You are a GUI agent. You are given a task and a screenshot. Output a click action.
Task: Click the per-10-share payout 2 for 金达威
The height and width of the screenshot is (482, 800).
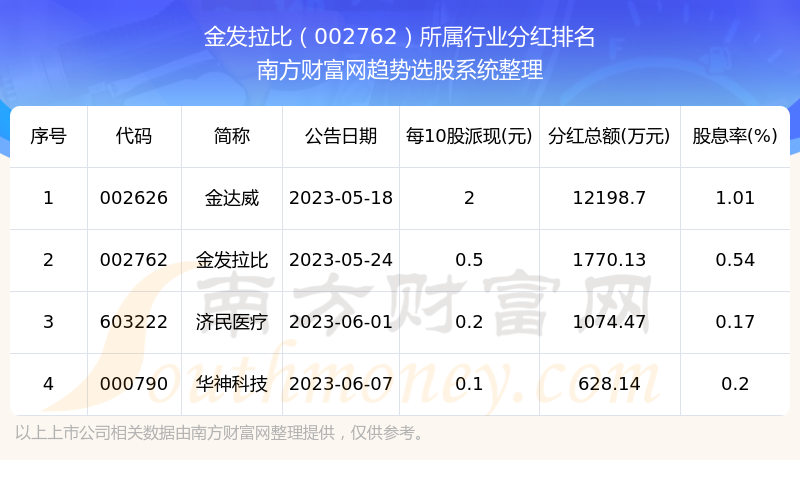pyautogui.click(x=469, y=198)
